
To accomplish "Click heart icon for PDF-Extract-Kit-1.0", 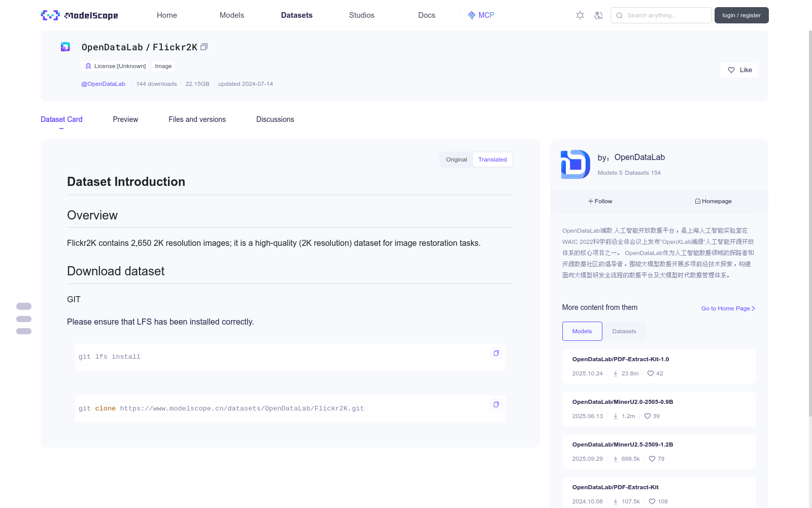I will 651,373.
